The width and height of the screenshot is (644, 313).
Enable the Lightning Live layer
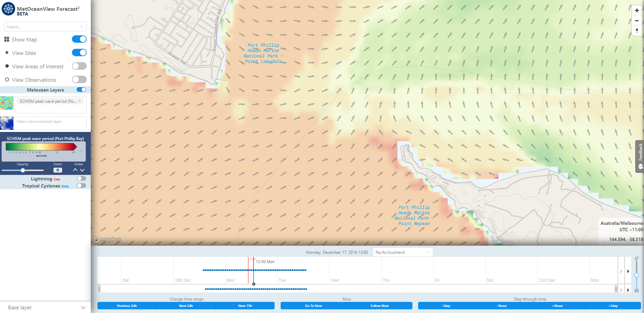(x=81, y=178)
